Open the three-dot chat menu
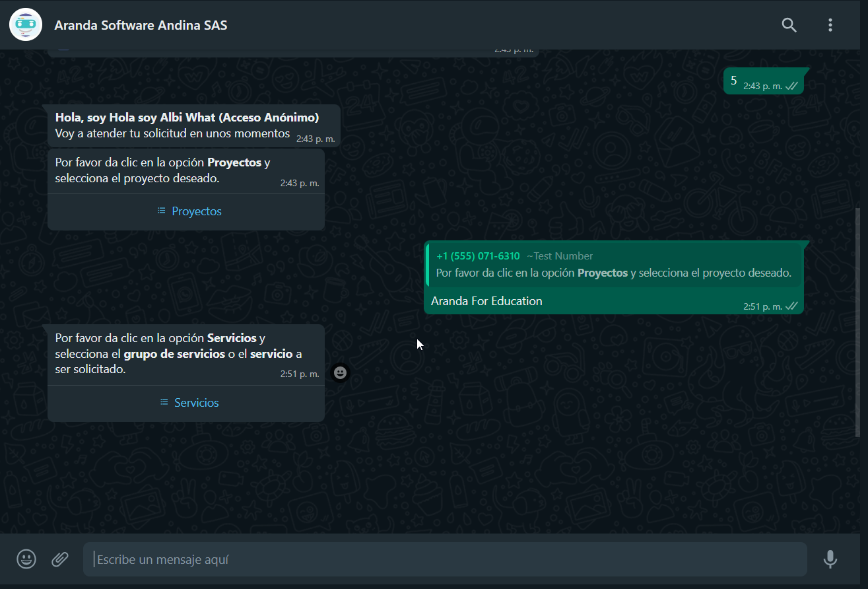Screen dimensions: 868x589 [830, 25]
